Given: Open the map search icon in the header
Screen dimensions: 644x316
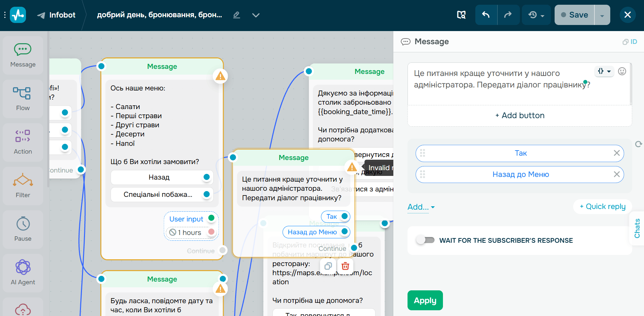Looking at the screenshot, I should [x=461, y=15].
